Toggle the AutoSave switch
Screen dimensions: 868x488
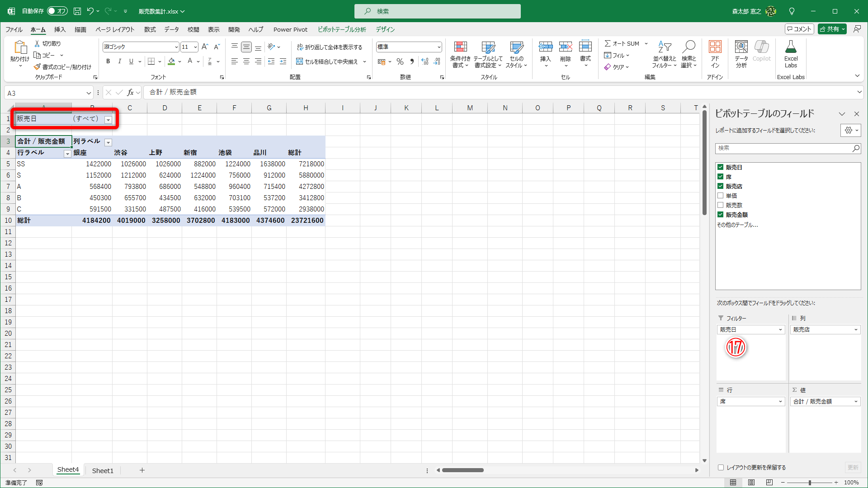coord(57,11)
